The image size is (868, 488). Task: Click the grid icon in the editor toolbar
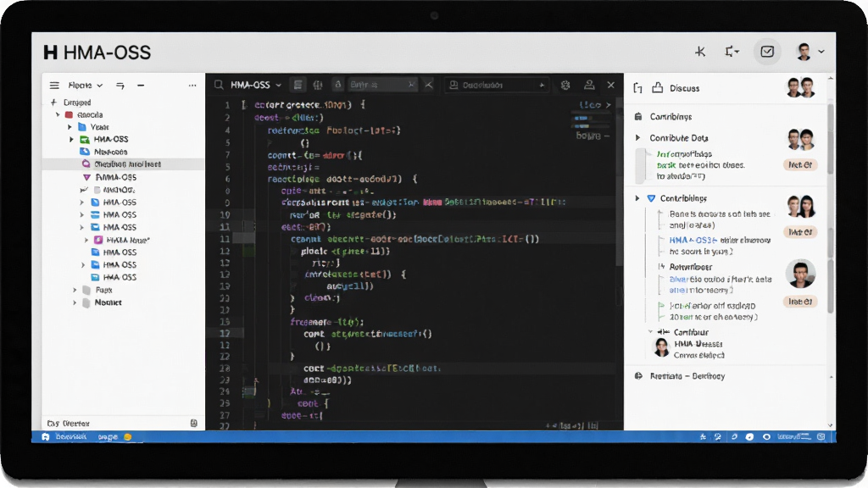tap(318, 85)
